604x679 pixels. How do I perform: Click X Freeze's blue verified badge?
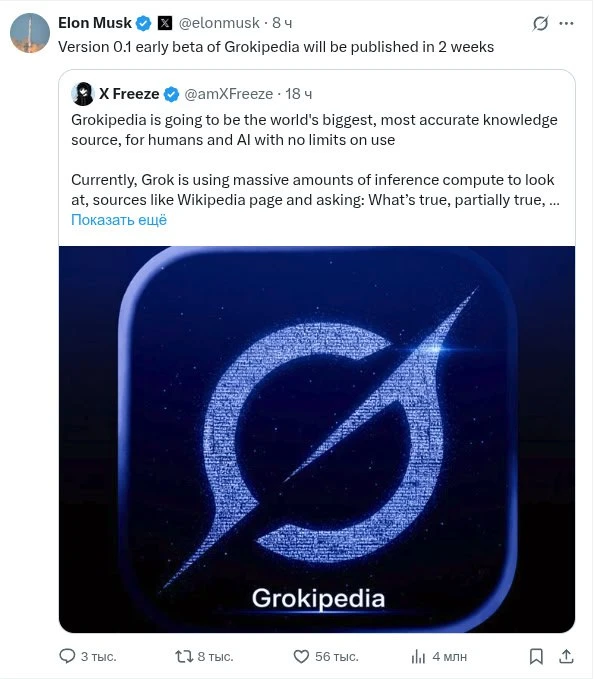[171, 94]
